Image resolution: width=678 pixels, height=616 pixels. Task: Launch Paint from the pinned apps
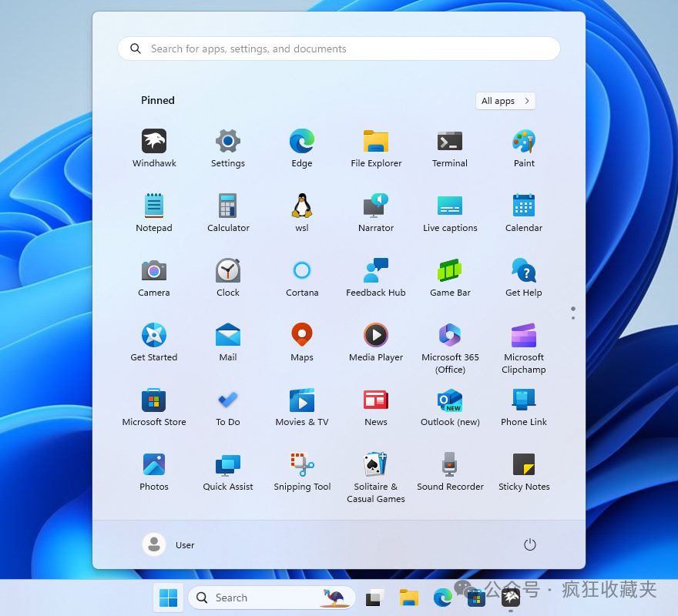point(523,142)
